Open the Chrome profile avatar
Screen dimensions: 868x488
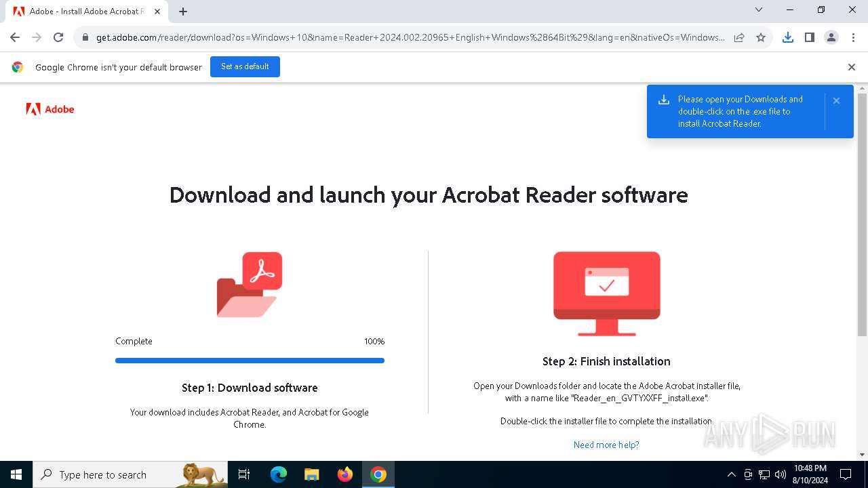(831, 37)
